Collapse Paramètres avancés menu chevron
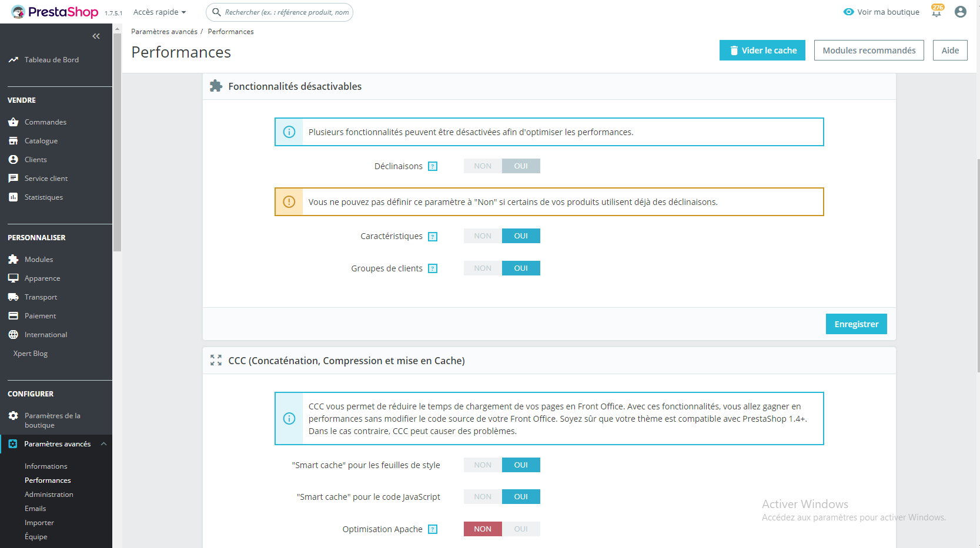980x548 pixels. point(104,444)
